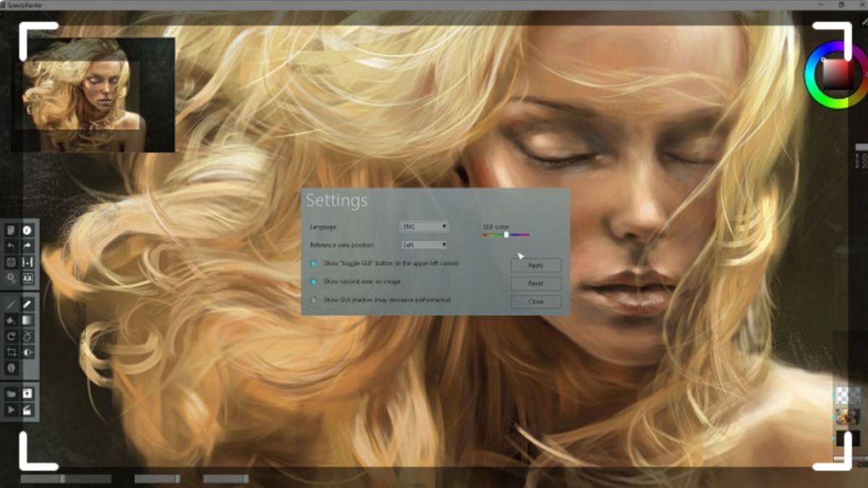Click the redo arrow icon
The height and width of the screenshot is (488, 868).
tap(27, 246)
